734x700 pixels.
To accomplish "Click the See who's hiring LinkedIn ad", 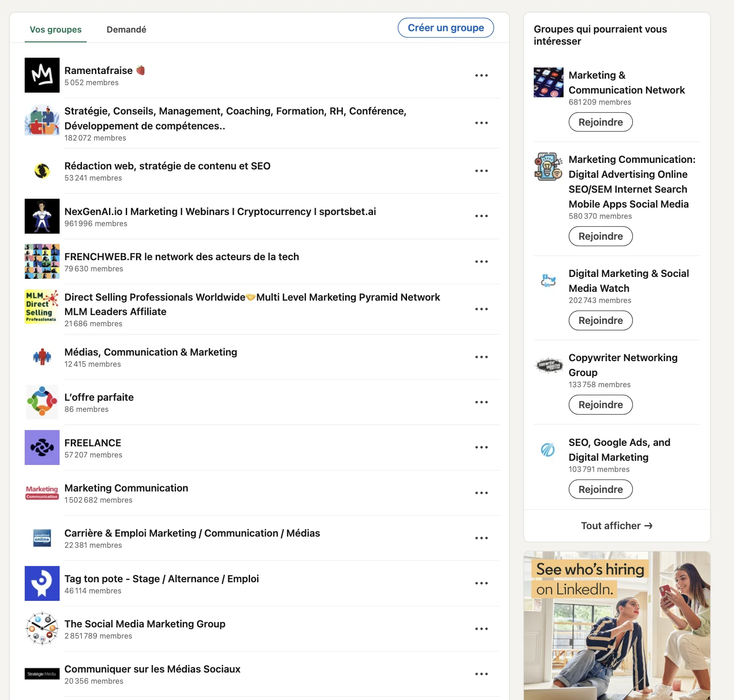I will point(617,626).
